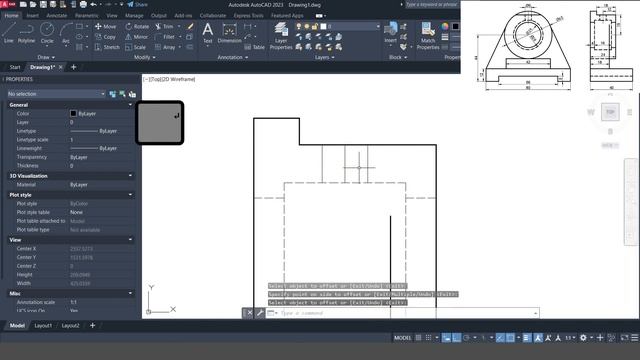Toggle ortho mode in status bar
This screenshot has width=640, height=360.
(x=456, y=338)
